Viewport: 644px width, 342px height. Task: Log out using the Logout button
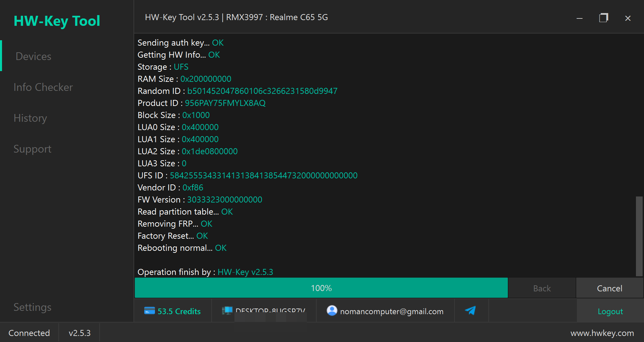[x=610, y=311]
